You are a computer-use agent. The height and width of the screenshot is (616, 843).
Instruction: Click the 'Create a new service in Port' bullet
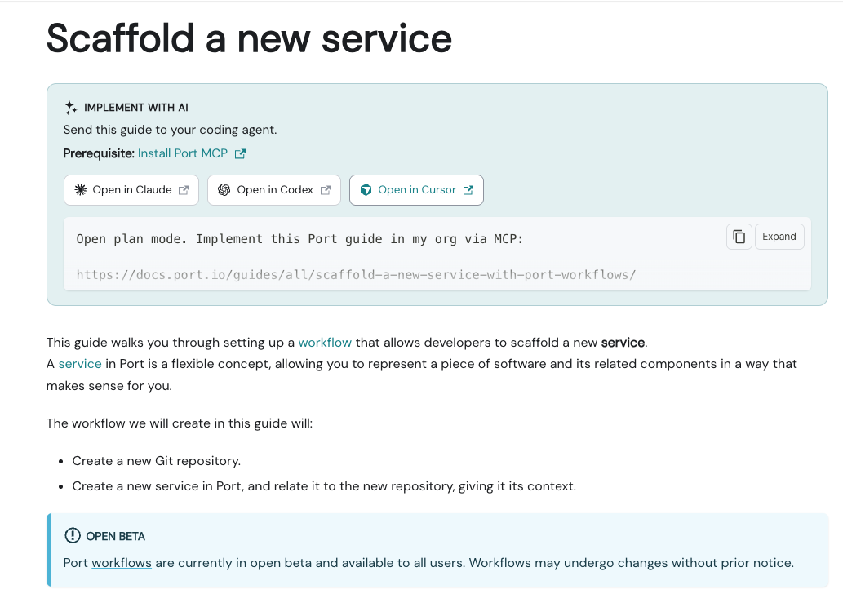click(324, 486)
